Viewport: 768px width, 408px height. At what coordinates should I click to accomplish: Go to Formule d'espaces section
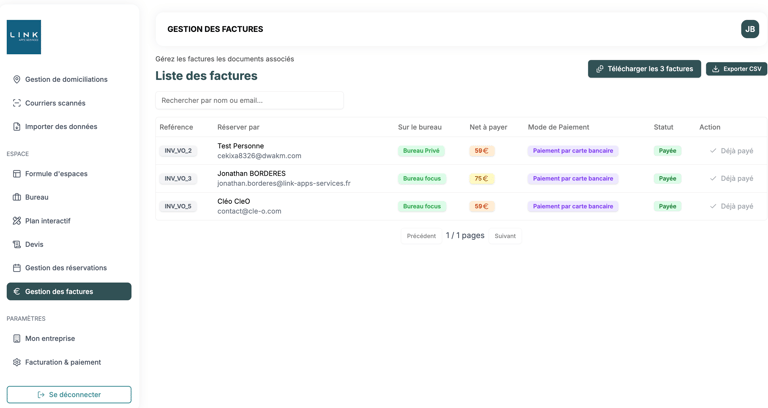click(x=56, y=174)
